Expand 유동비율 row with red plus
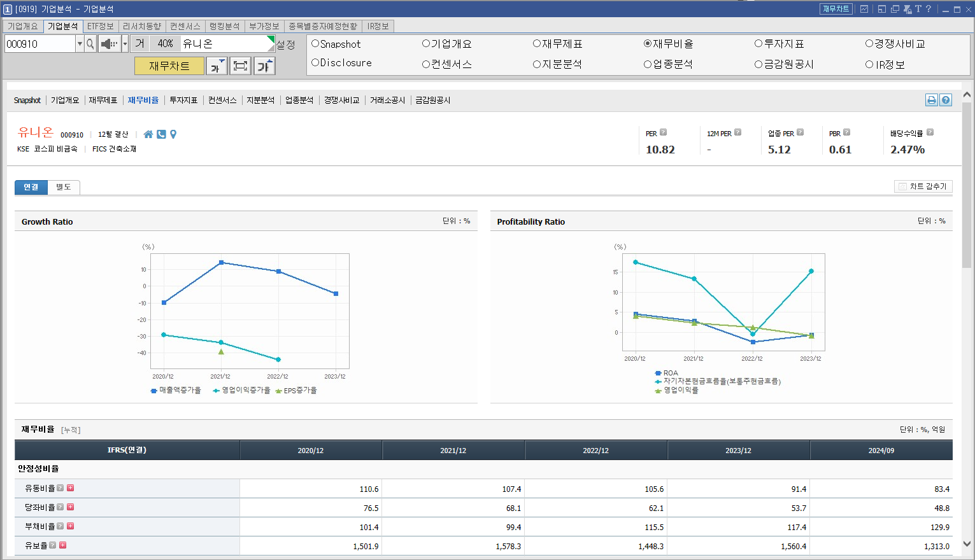This screenshot has width=975, height=560. point(70,488)
